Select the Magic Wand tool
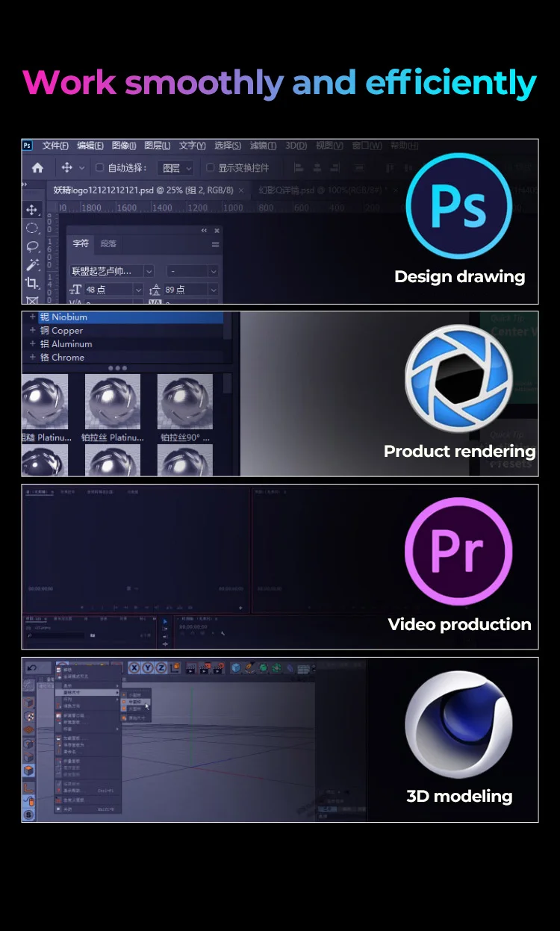This screenshot has width=560, height=931. [x=32, y=265]
